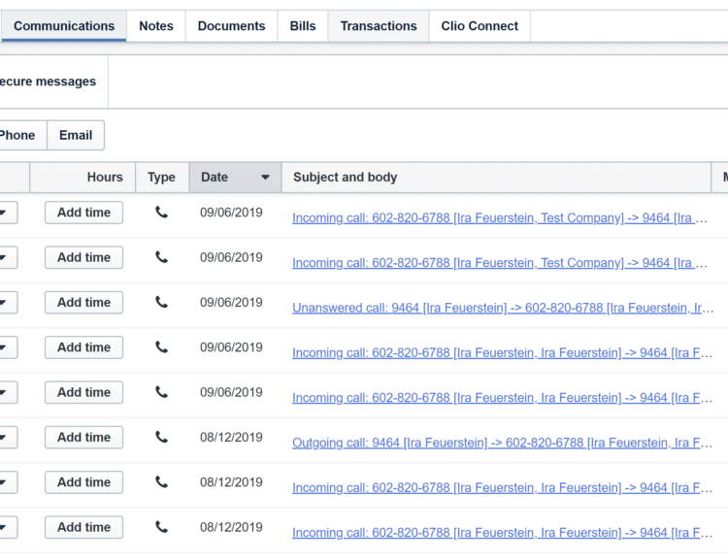Add time on row directly below Unanswered call
Viewport: 728px width, 560px height.
84,347
